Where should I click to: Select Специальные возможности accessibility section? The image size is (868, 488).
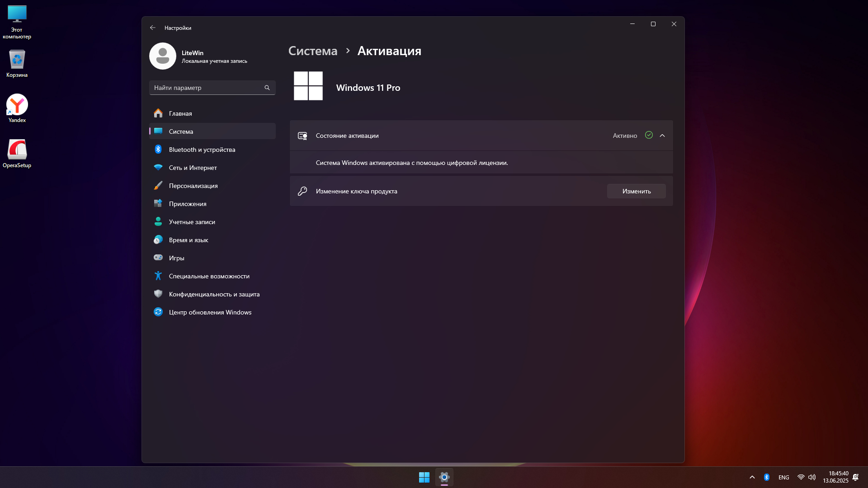point(209,276)
